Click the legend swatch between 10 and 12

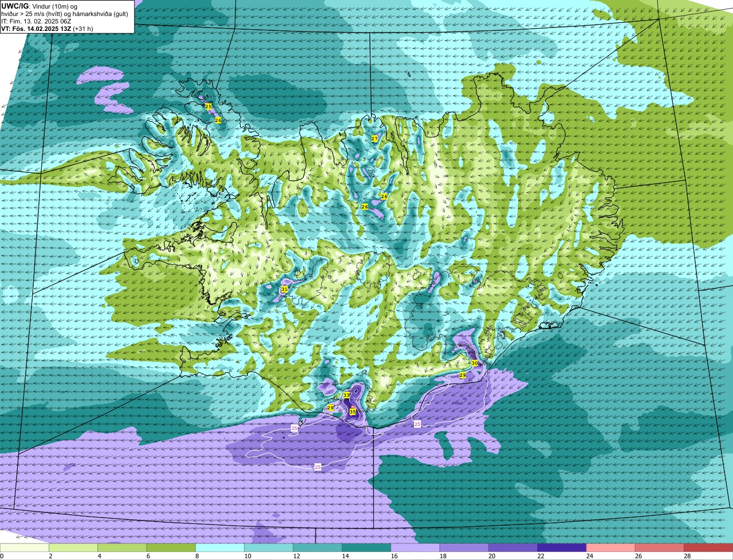point(269,547)
